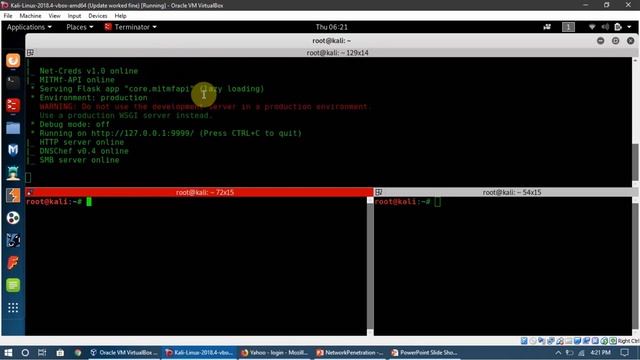Switch to Yahoo login Mozilla Firefox taskbar button
Viewport: 640px width, 360px height.
pos(274,353)
